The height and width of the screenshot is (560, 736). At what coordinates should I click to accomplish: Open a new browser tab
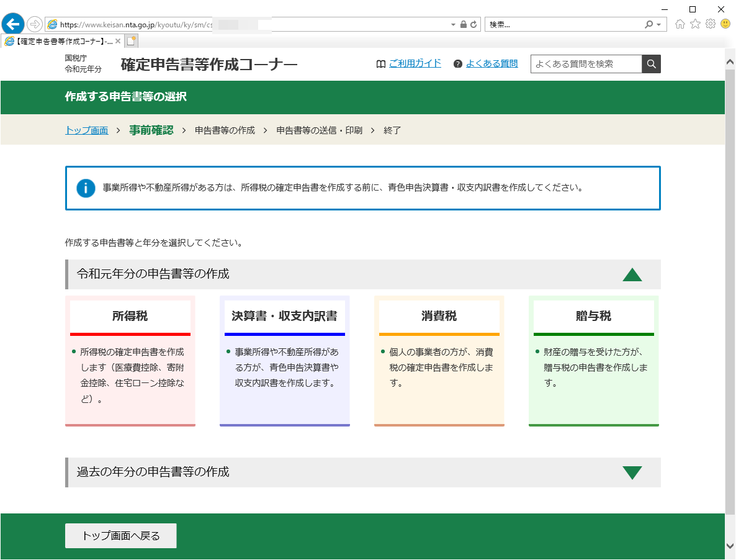pyautogui.click(x=131, y=41)
